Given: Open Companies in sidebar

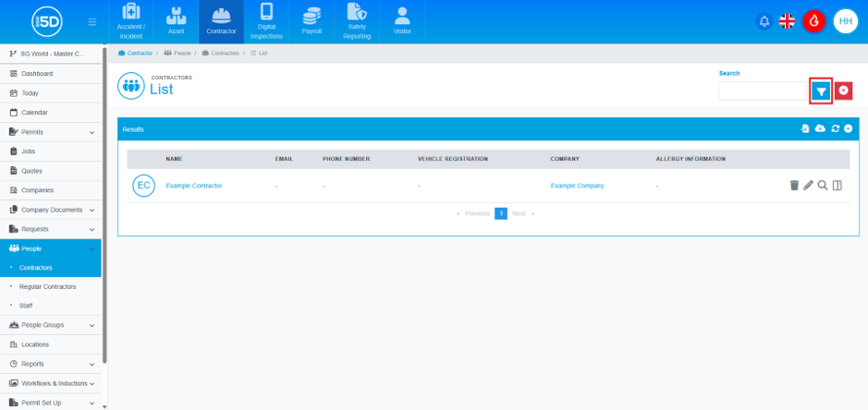Looking at the screenshot, I should 50,190.
